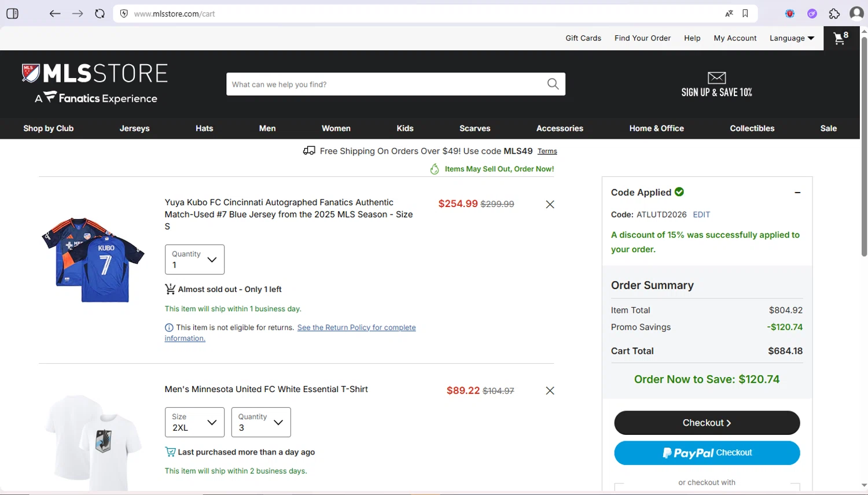This screenshot has height=495, width=868.
Task: Click the translate page icon in address bar
Action: (x=729, y=13)
